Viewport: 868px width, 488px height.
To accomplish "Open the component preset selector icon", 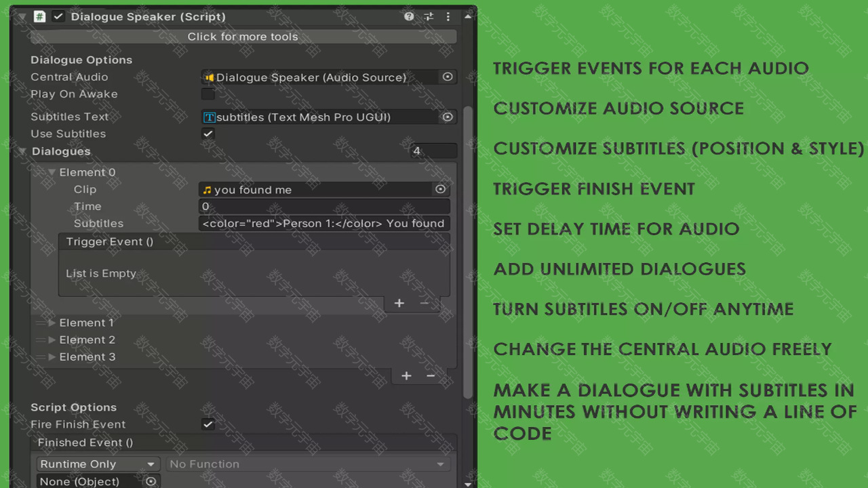I will click(x=429, y=17).
